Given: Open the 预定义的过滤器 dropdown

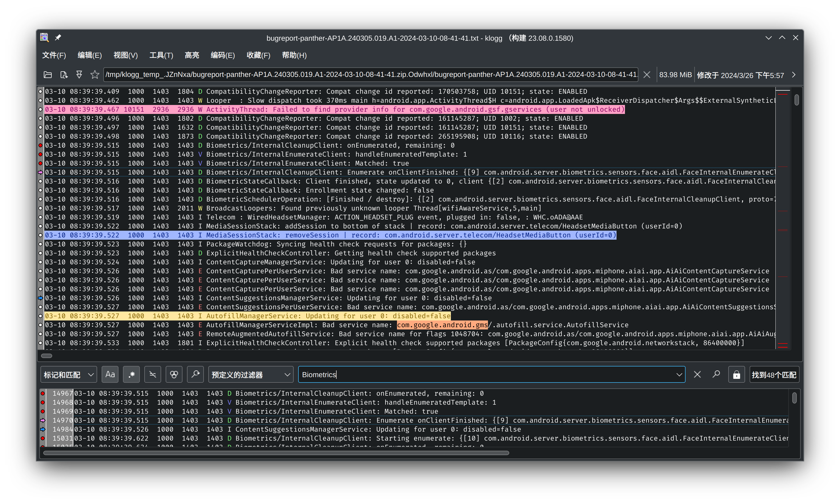Looking at the screenshot, I should pos(251,375).
